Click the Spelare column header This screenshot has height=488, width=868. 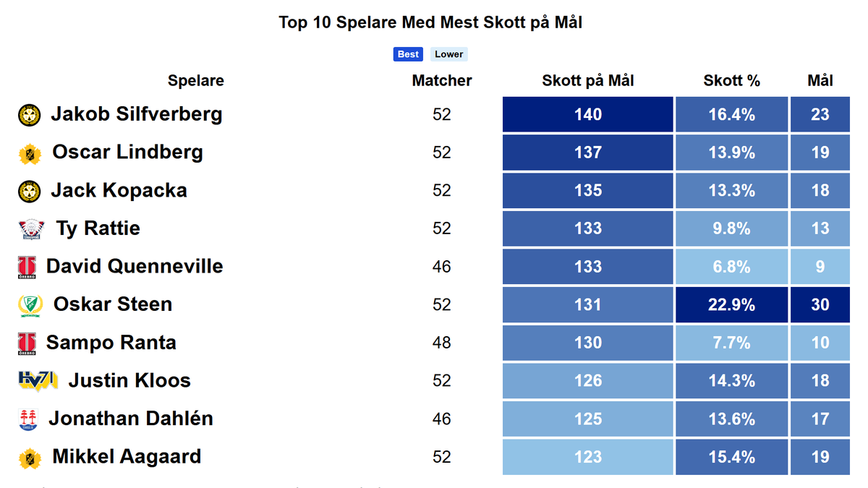coord(196,81)
